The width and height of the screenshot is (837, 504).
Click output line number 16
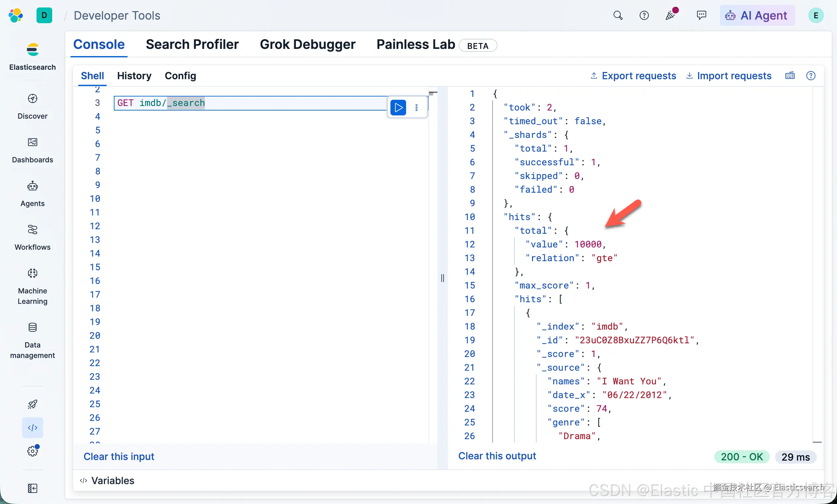(469, 299)
